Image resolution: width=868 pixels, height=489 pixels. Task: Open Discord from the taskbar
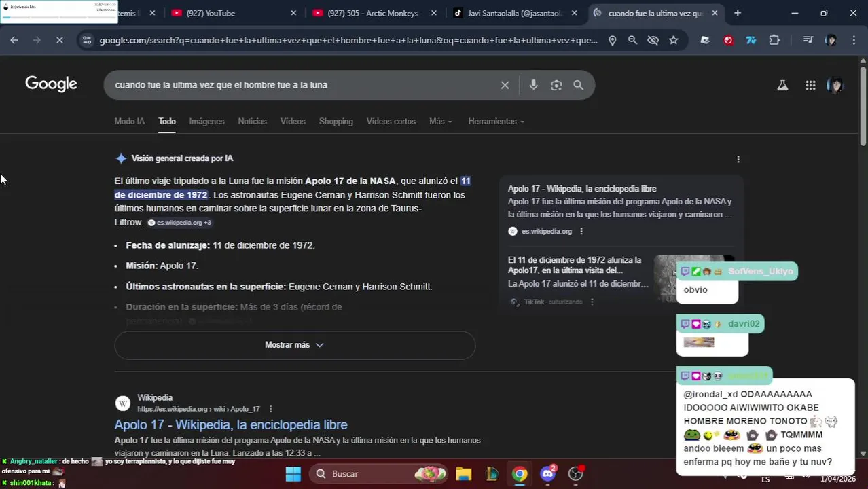[x=547, y=473]
